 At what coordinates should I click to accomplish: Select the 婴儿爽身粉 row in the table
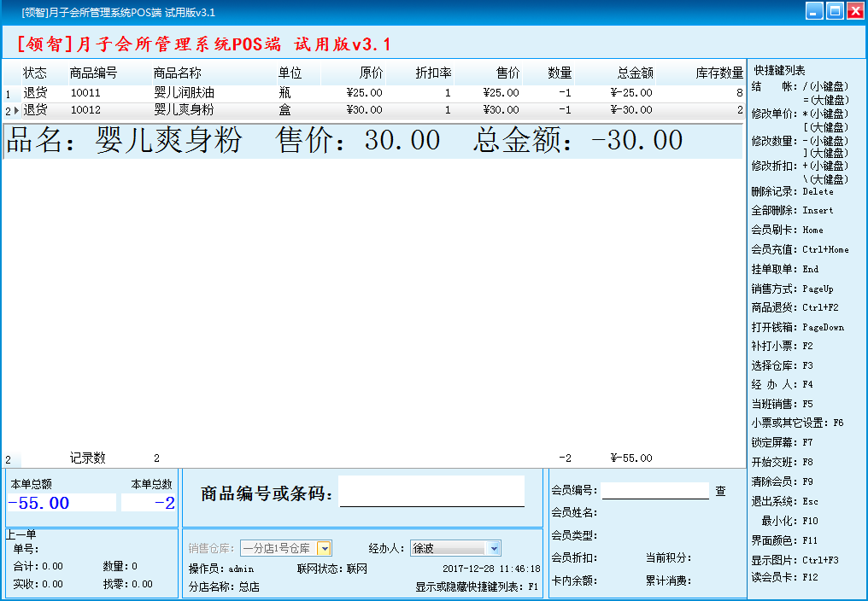184,110
